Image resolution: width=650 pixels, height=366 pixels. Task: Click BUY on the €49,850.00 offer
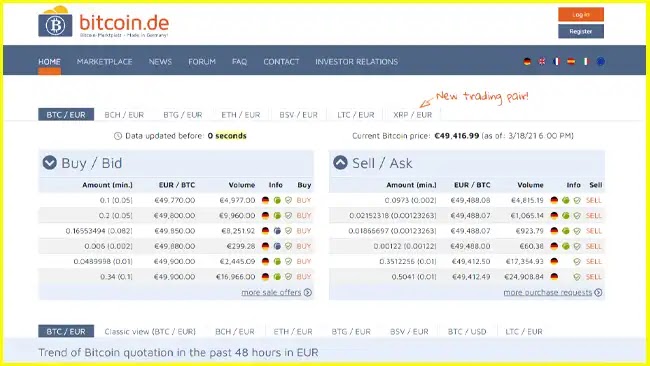pyautogui.click(x=304, y=231)
